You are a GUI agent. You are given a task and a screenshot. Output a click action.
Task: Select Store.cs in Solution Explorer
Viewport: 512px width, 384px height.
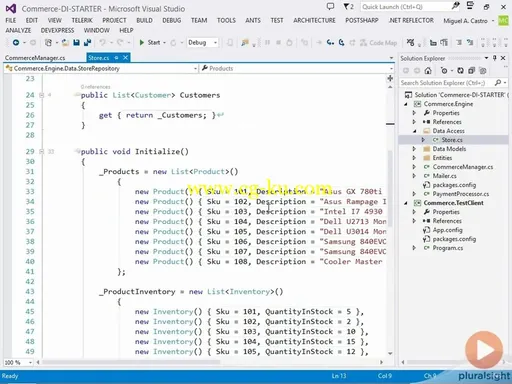pyautogui.click(x=452, y=140)
